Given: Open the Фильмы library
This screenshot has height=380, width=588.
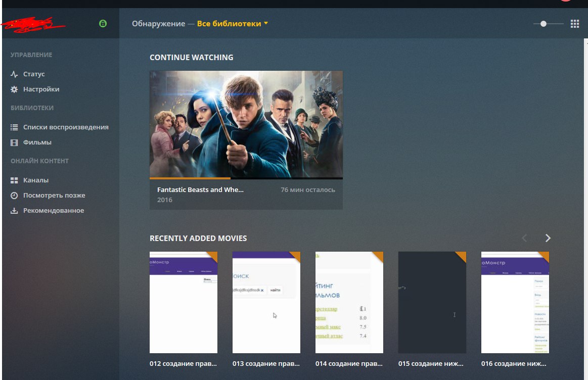Looking at the screenshot, I should click(x=37, y=142).
